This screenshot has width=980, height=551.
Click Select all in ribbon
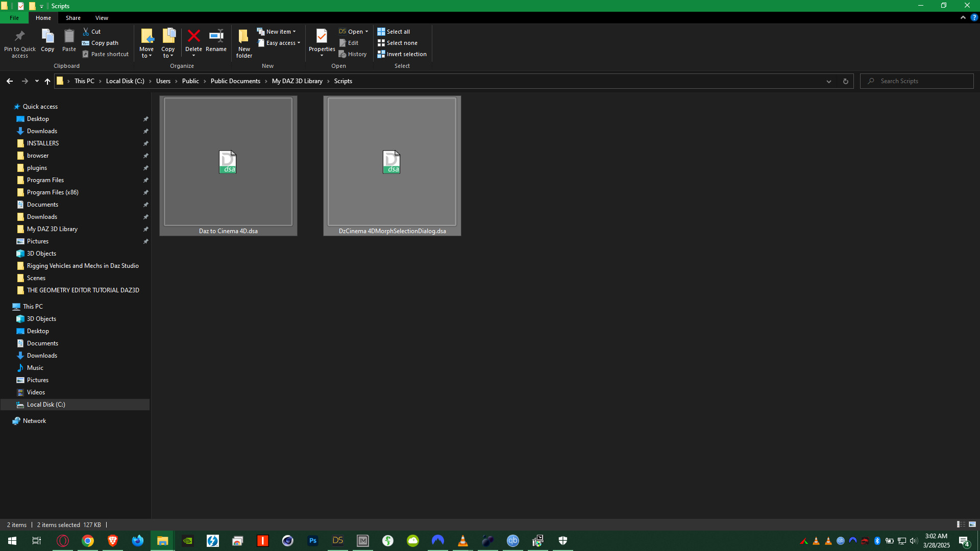(x=394, y=32)
